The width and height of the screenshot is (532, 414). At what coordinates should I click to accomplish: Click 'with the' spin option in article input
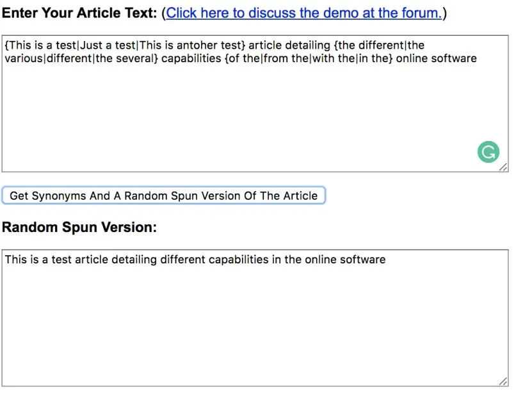click(x=333, y=59)
